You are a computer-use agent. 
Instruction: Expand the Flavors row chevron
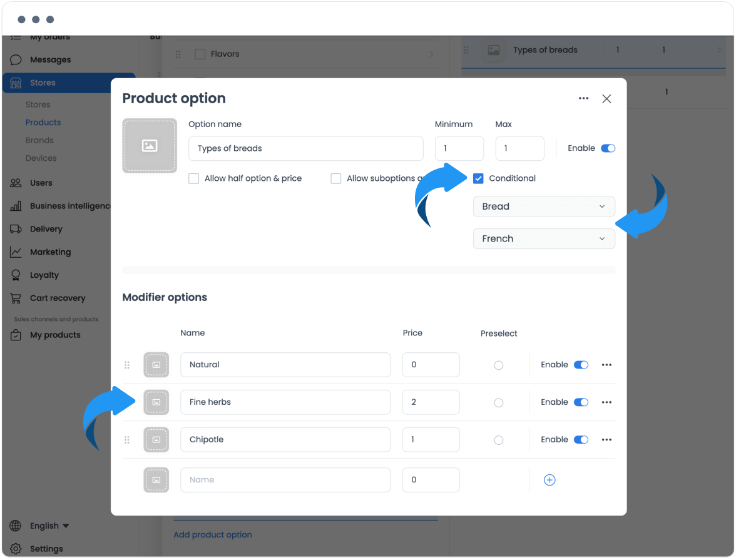[x=431, y=54]
